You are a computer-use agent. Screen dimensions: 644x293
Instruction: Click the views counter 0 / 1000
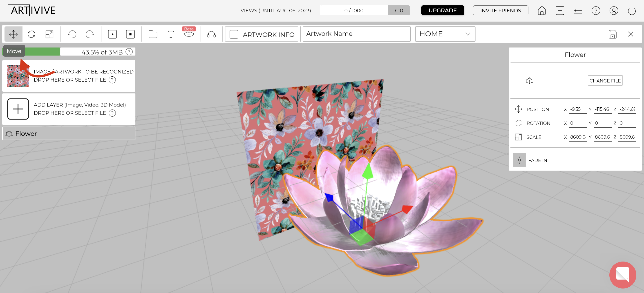[x=353, y=11]
